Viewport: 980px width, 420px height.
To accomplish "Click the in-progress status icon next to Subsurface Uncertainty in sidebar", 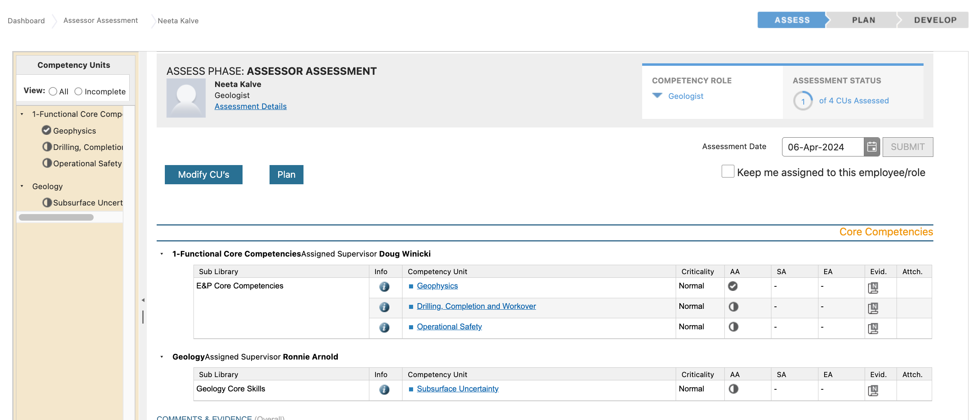I will (x=47, y=202).
